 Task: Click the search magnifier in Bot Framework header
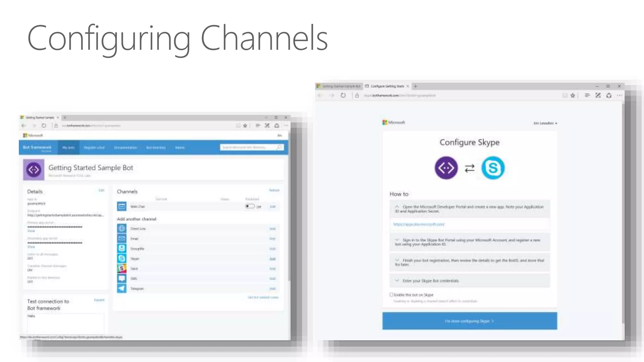279,147
